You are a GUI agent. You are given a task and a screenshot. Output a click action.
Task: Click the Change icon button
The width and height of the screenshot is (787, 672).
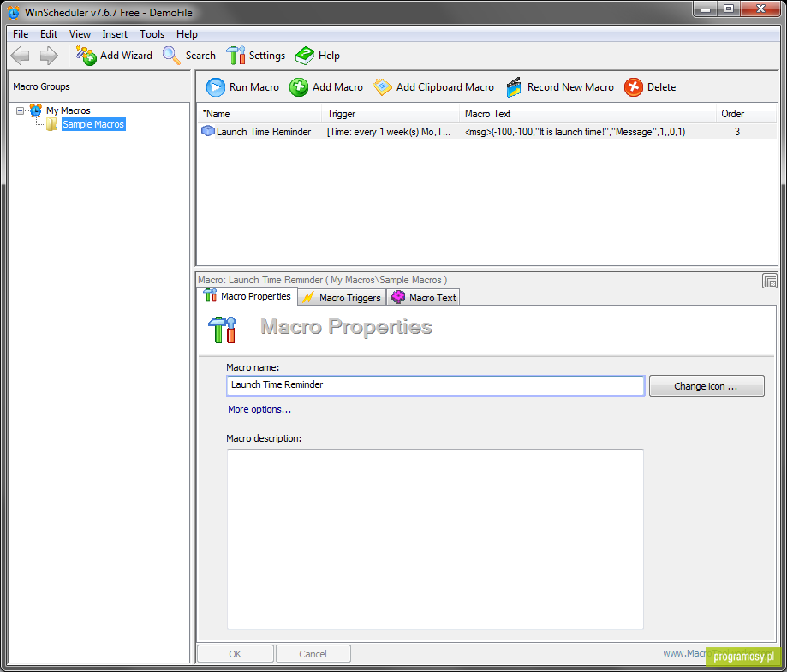tap(707, 386)
